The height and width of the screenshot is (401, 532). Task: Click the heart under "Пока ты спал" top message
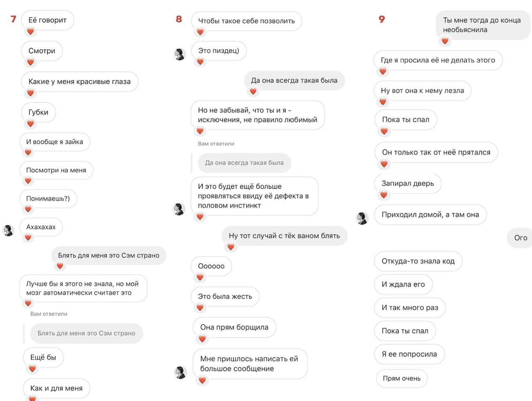click(384, 131)
